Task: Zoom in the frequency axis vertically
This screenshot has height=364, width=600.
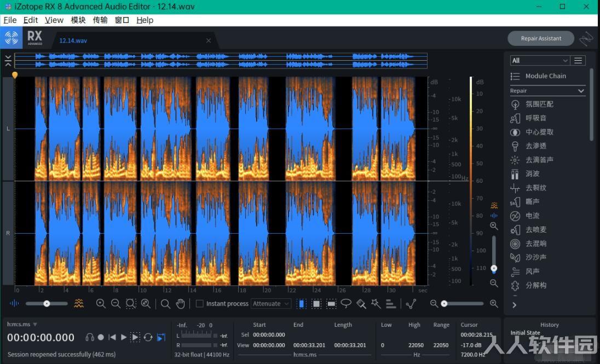Action: click(x=494, y=226)
